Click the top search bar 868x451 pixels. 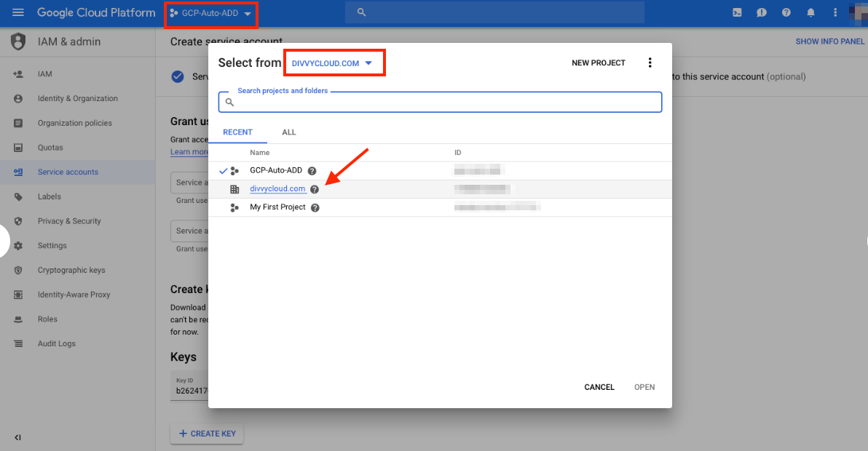coord(494,12)
